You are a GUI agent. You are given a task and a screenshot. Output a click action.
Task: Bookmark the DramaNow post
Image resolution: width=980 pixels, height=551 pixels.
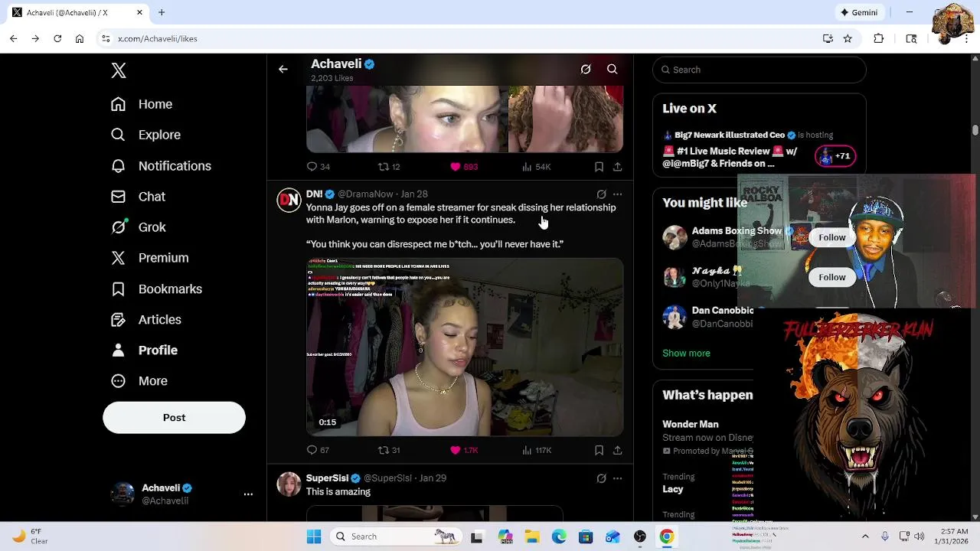point(599,450)
